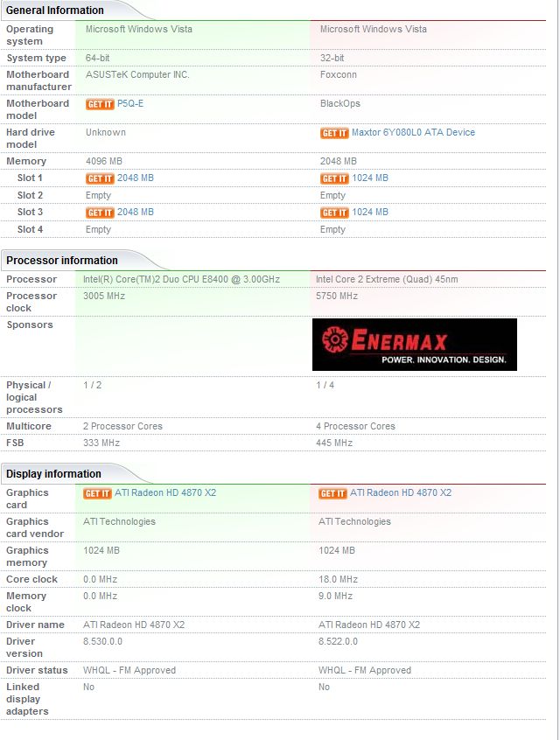Click Intel Core 2 Extreme (Quad) 45nm text

point(387,279)
